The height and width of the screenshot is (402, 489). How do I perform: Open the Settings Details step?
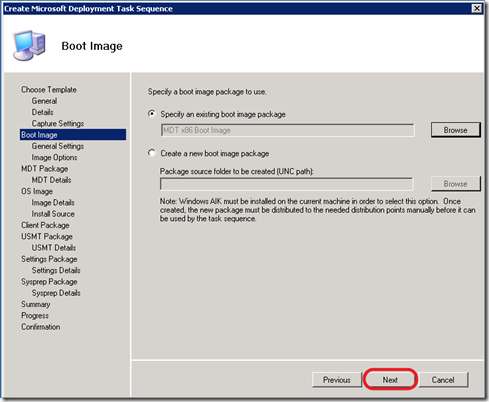[x=56, y=270]
